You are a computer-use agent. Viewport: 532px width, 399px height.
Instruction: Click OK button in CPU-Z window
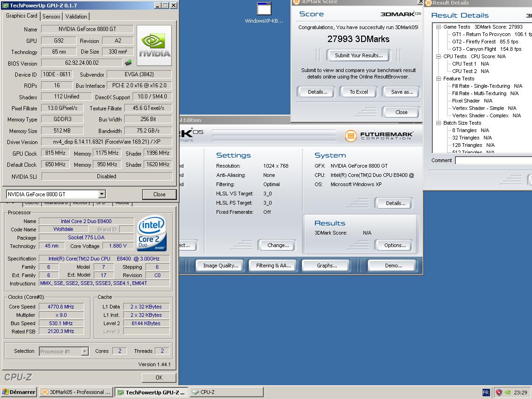[159, 378]
